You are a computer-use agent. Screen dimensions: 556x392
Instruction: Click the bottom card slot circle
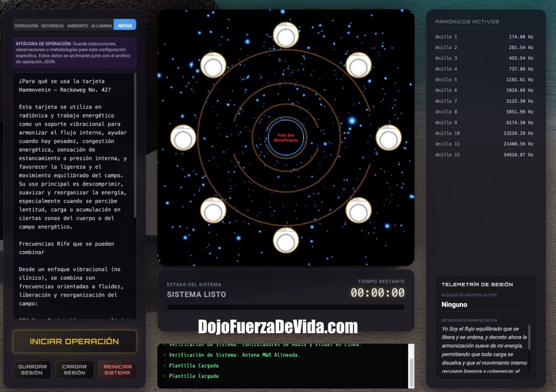pyautogui.click(x=286, y=241)
